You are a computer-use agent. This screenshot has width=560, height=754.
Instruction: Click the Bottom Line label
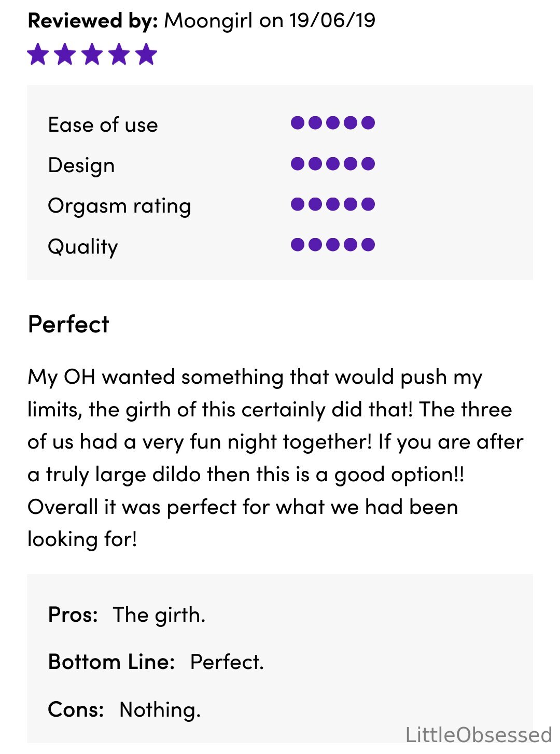point(111,662)
